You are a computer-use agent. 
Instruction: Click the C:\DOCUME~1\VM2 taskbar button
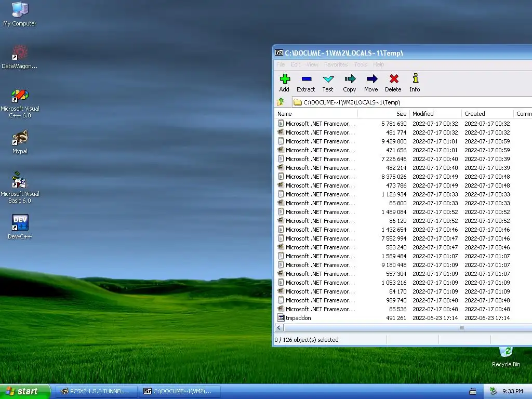click(179, 392)
